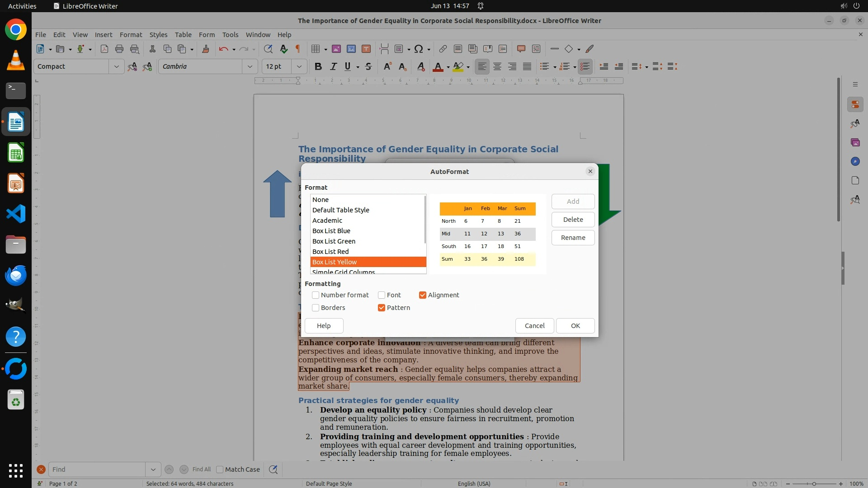
Task: Open the Navigator compass icon in sidebar
Action: click(x=855, y=161)
